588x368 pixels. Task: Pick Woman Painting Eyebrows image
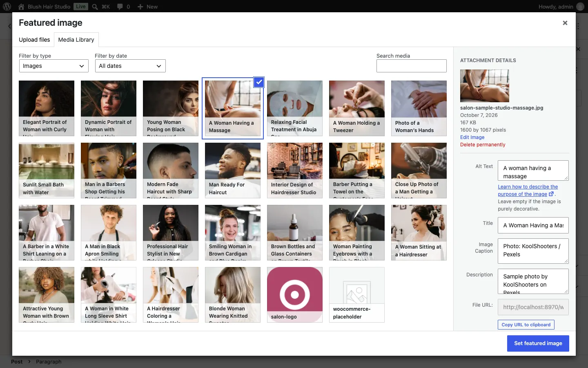357,233
